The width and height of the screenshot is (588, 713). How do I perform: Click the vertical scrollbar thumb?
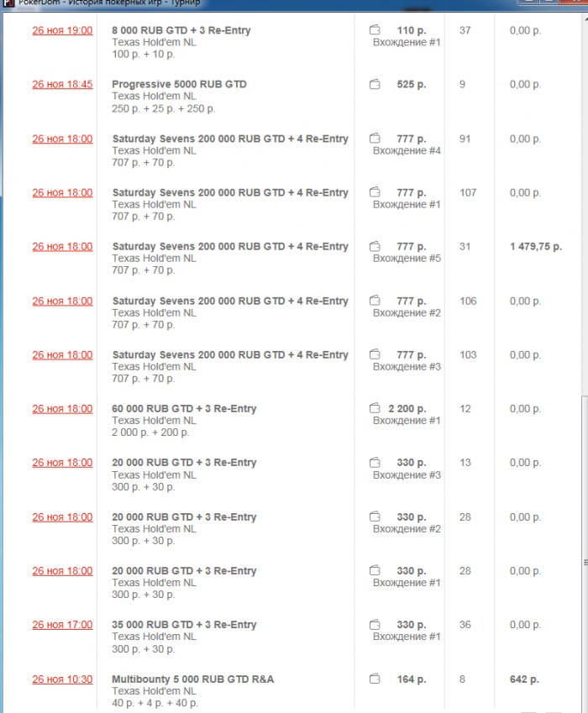click(585, 562)
